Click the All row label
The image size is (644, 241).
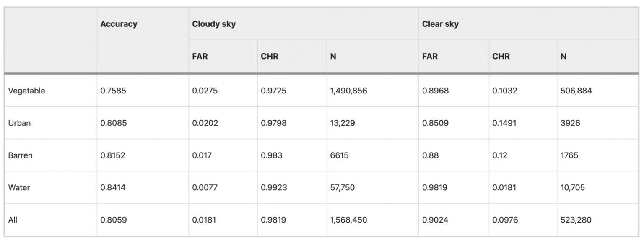(x=13, y=220)
